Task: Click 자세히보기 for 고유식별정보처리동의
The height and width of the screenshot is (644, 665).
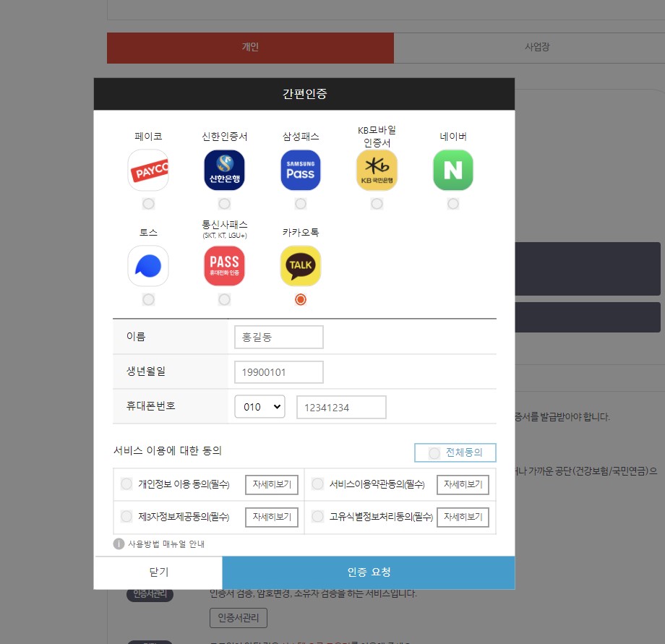Action: tap(463, 518)
